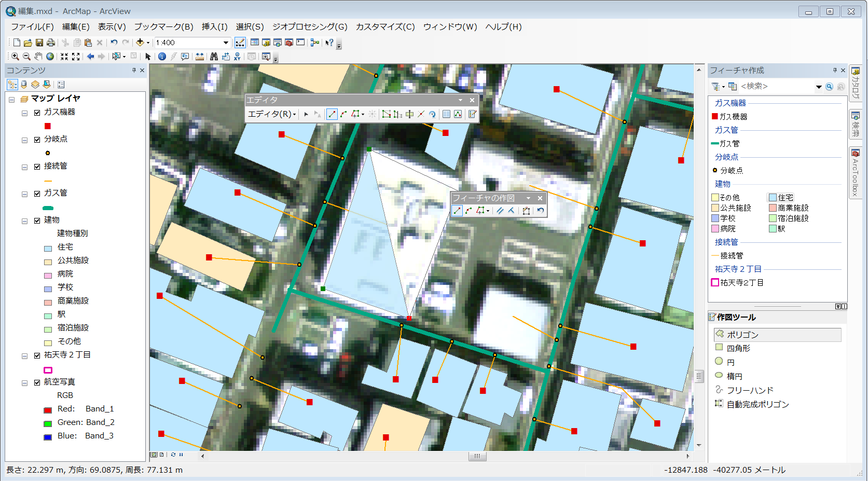The height and width of the screenshot is (481, 868).
Task: Click the Save map disk icon
Action: tap(39, 43)
